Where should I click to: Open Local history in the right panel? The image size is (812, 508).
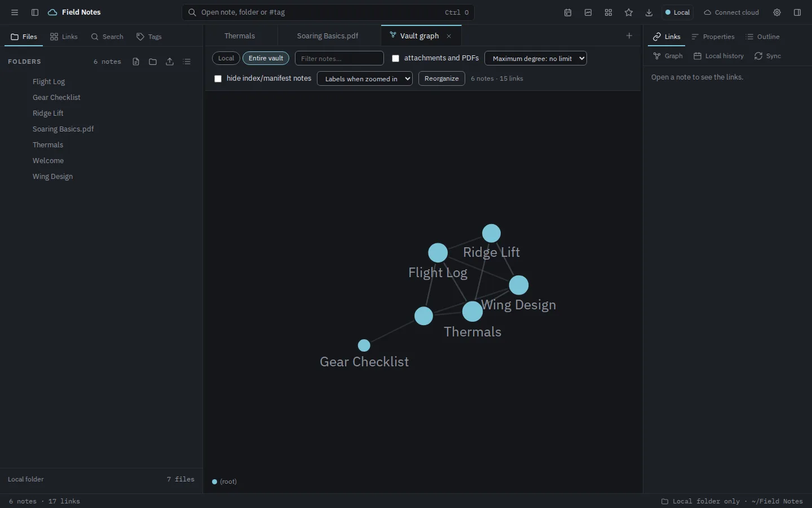click(x=719, y=56)
